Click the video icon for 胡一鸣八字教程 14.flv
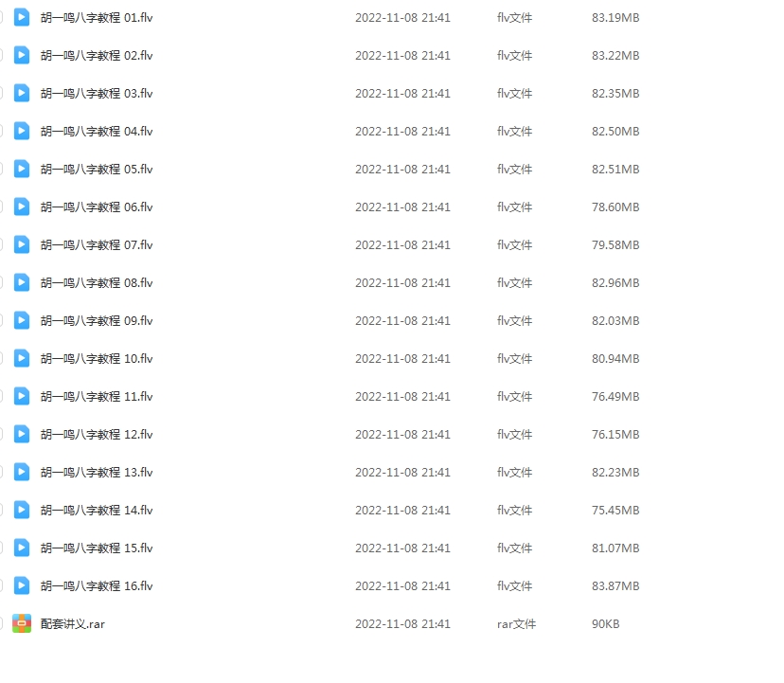The height and width of the screenshot is (683, 784). tap(22, 510)
